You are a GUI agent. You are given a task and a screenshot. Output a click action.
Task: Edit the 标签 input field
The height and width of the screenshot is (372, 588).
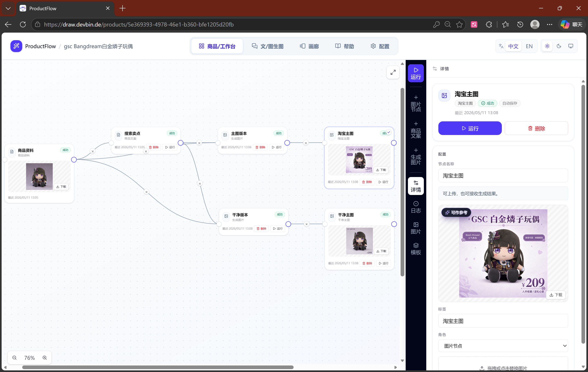coord(503,321)
